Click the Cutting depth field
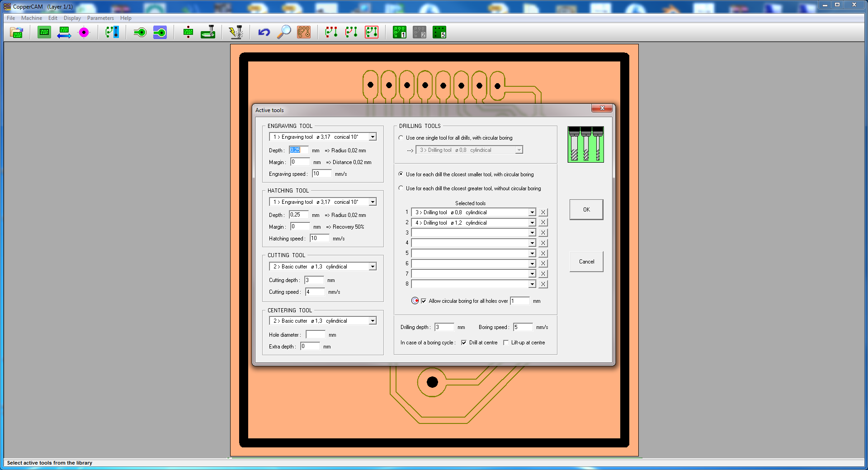This screenshot has width=868, height=470. click(314, 280)
